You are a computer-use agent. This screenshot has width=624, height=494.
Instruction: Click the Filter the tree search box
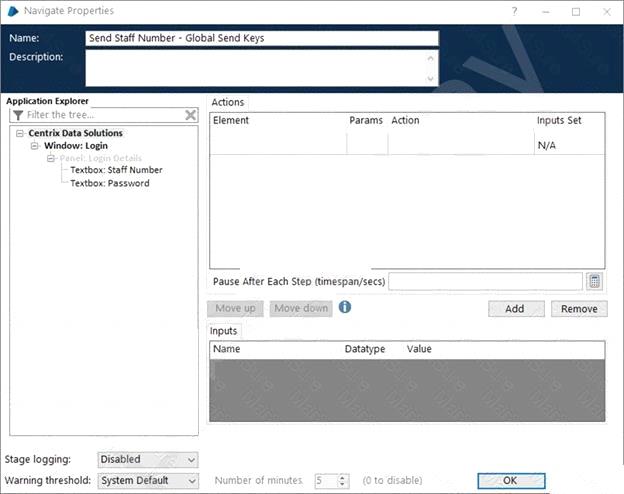point(103,115)
